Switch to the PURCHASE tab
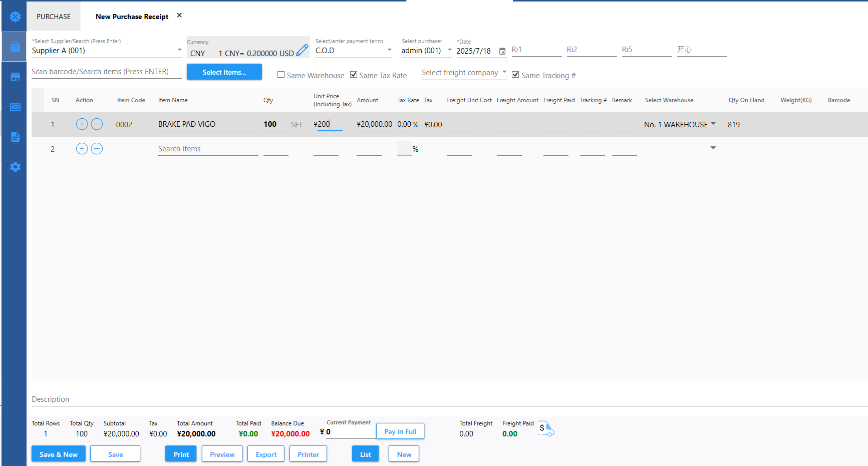868x466 pixels. tap(54, 17)
